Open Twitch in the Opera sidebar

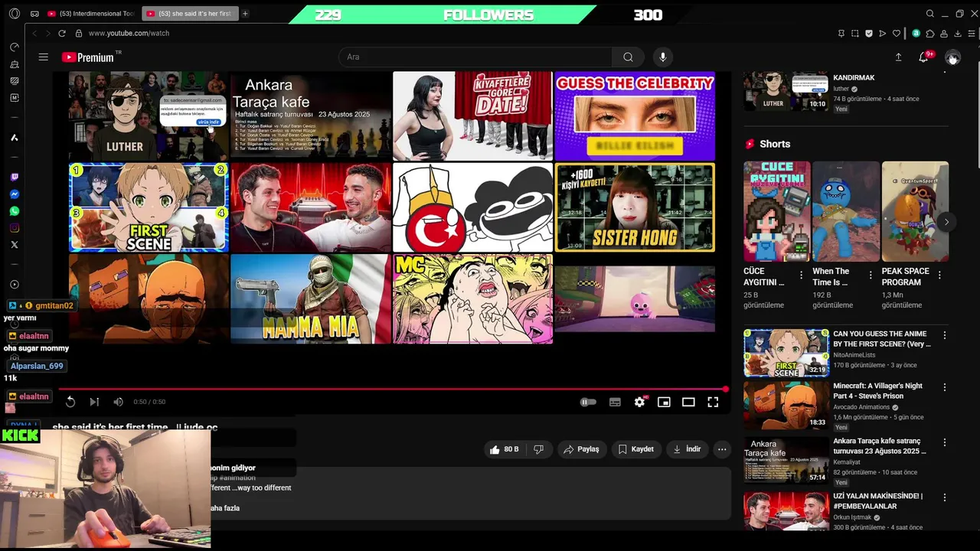click(x=14, y=178)
